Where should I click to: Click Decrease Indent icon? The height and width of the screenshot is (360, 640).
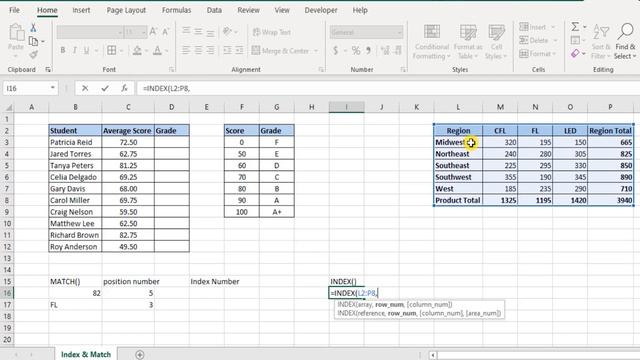[x=227, y=50]
